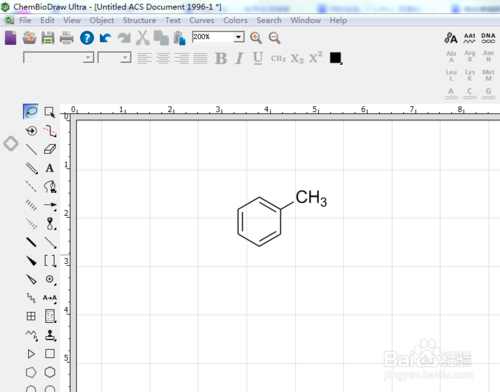Select the bracket drawing tool
This screenshot has width=500, height=392.
50,261
